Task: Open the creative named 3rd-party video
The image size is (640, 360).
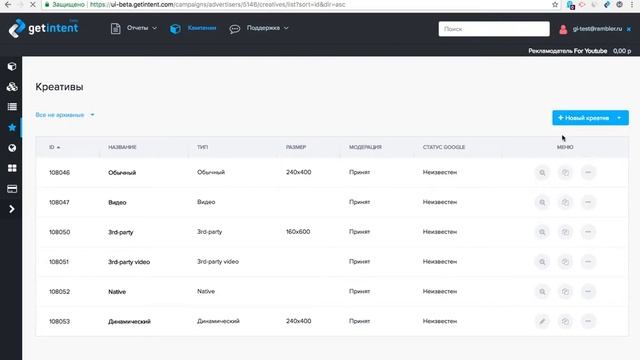Action: click(129, 262)
